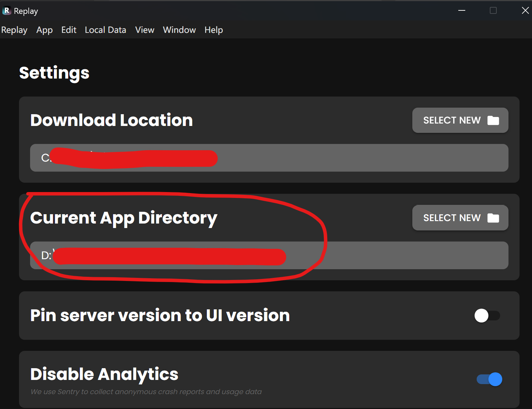Click the Current App Directory path field

coord(269,255)
